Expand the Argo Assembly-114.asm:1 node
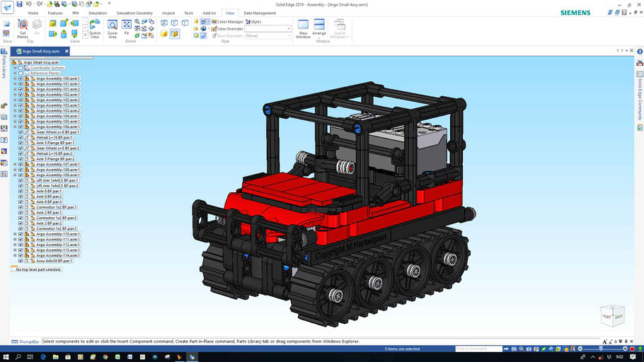 pyautogui.click(x=15, y=255)
